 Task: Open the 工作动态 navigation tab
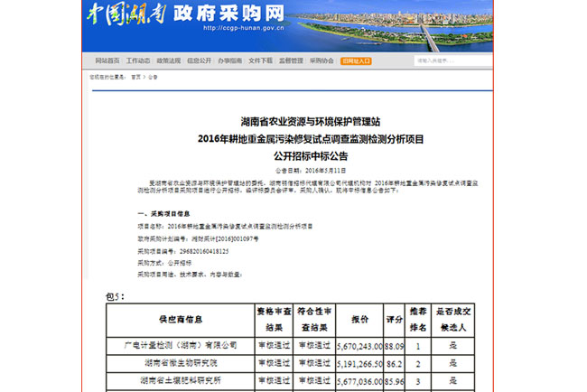tap(137, 61)
